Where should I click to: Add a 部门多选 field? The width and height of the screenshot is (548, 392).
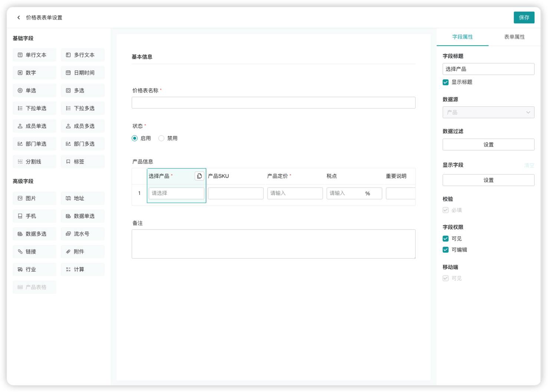tap(83, 144)
